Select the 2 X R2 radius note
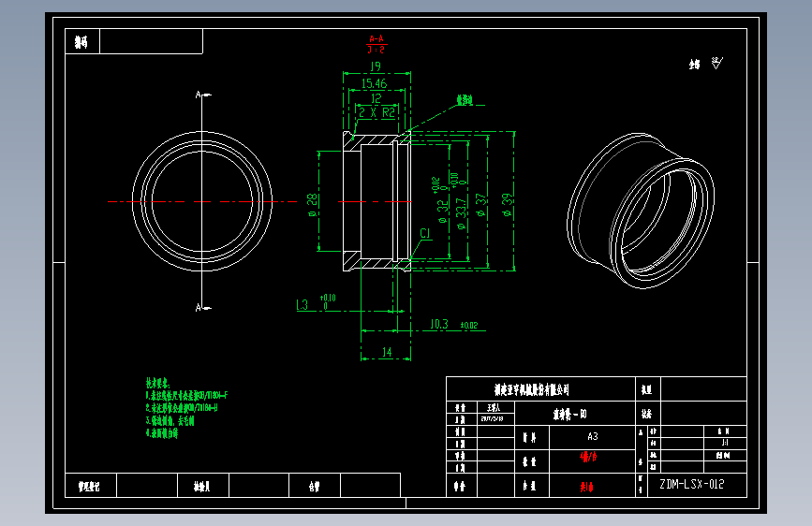Image resolution: width=812 pixels, height=526 pixels. (x=377, y=112)
